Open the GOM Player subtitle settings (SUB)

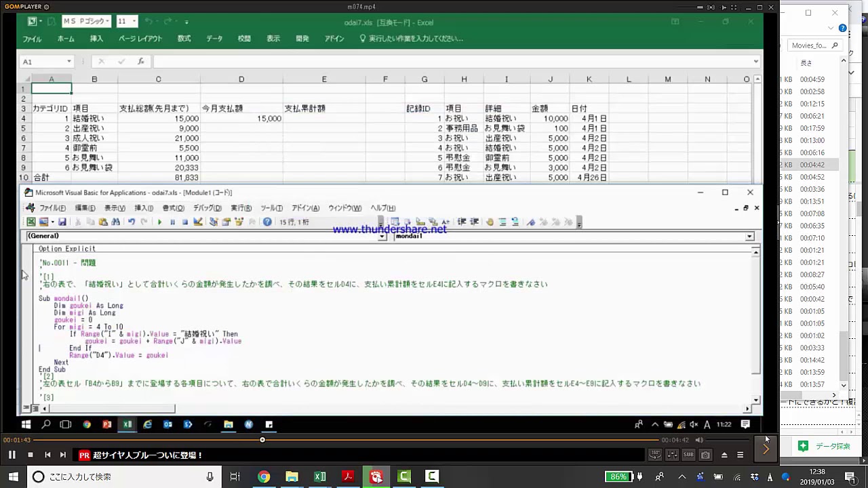pos(688,455)
